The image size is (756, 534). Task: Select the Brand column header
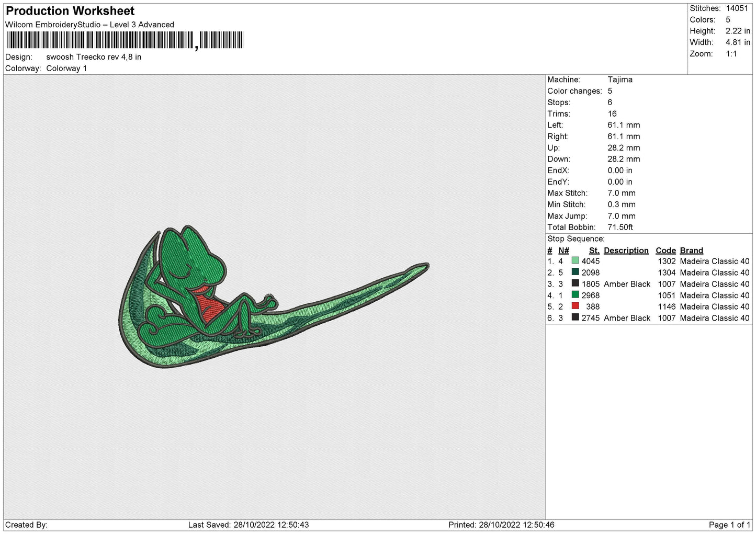tap(691, 251)
